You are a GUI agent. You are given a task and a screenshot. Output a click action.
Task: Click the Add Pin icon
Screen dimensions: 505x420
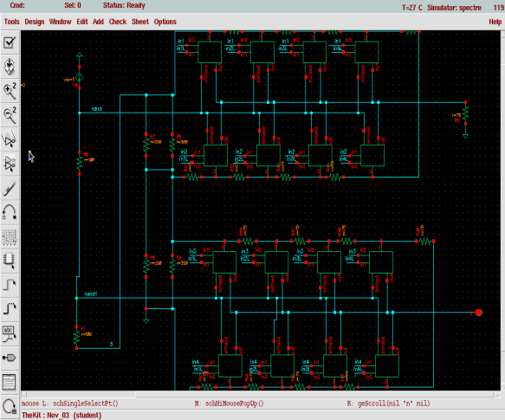(10, 358)
